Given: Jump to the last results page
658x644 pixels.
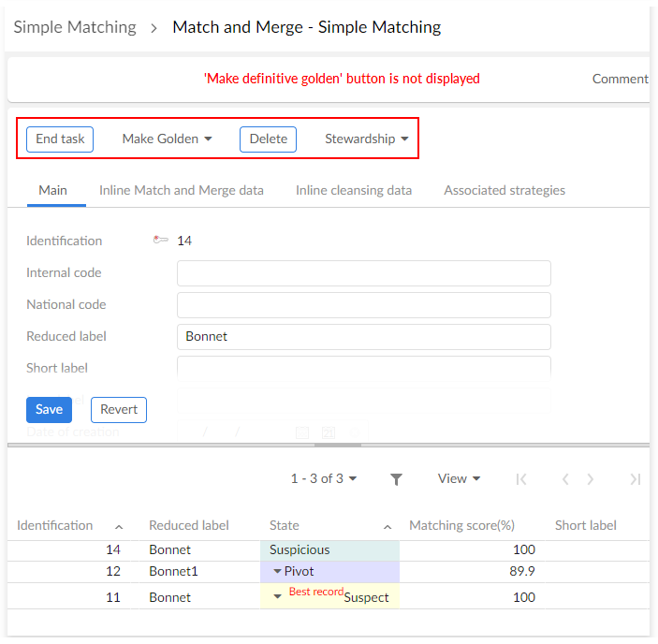Looking at the screenshot, I should 635,479.
